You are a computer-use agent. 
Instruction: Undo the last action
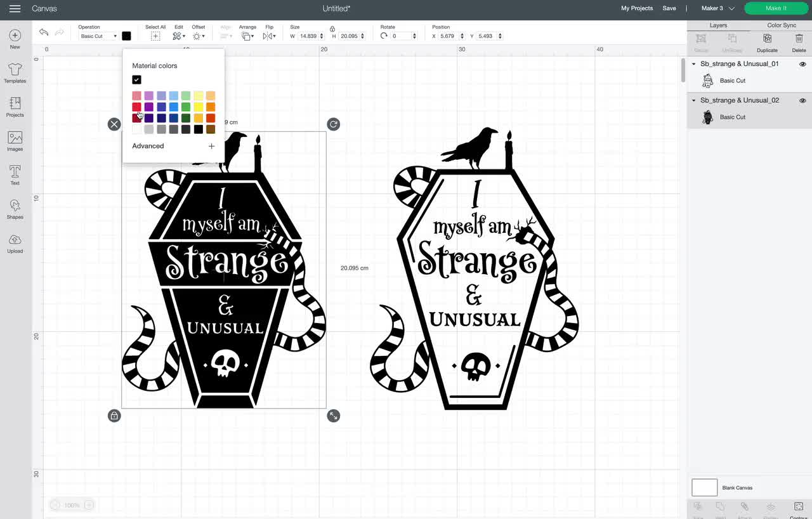(x=44, y=32)
